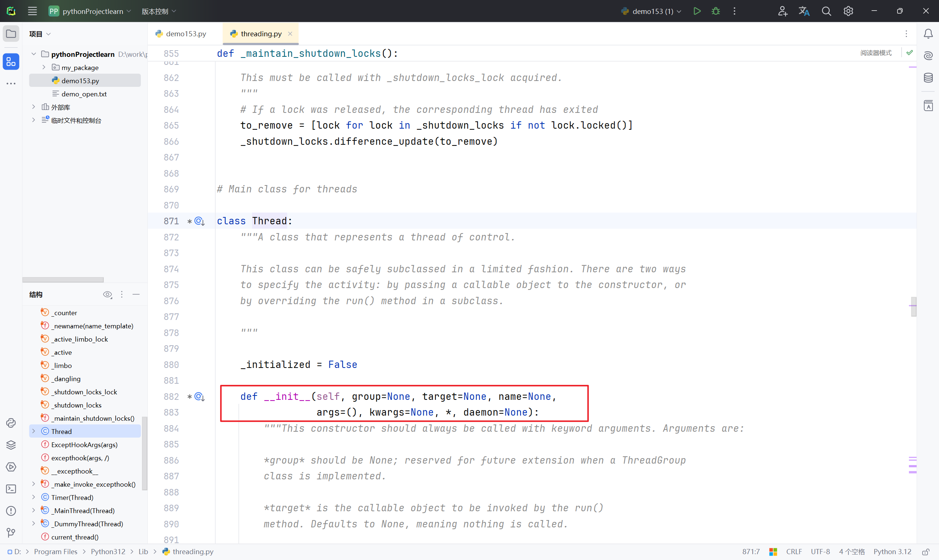This screenshot has width=939, height=560.
Task: Open Services tool window
Action: pyautogui.click(x=11, y=467)
